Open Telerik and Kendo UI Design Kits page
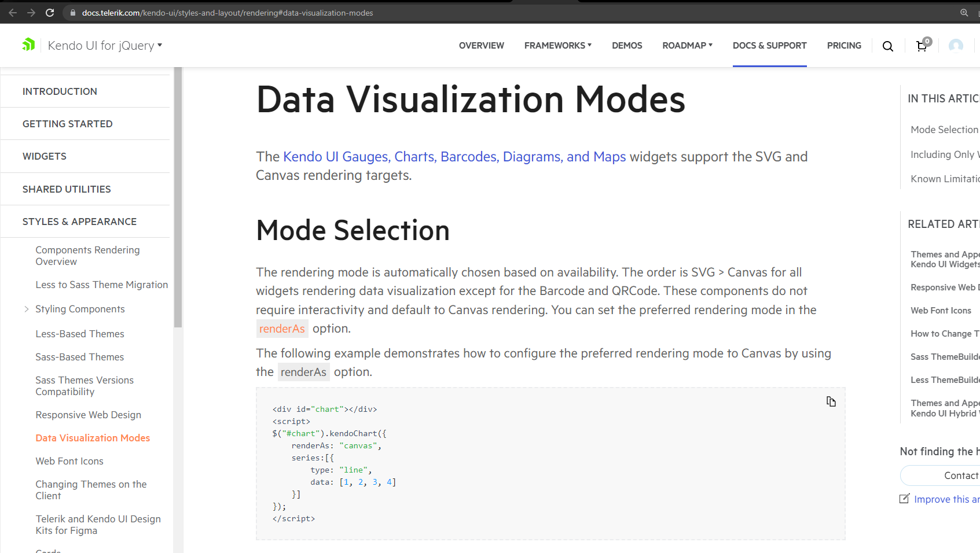 click(x=98, y=525)
